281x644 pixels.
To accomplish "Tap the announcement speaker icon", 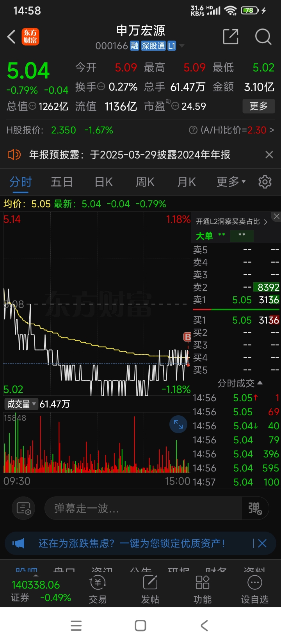I will [14, 155].
